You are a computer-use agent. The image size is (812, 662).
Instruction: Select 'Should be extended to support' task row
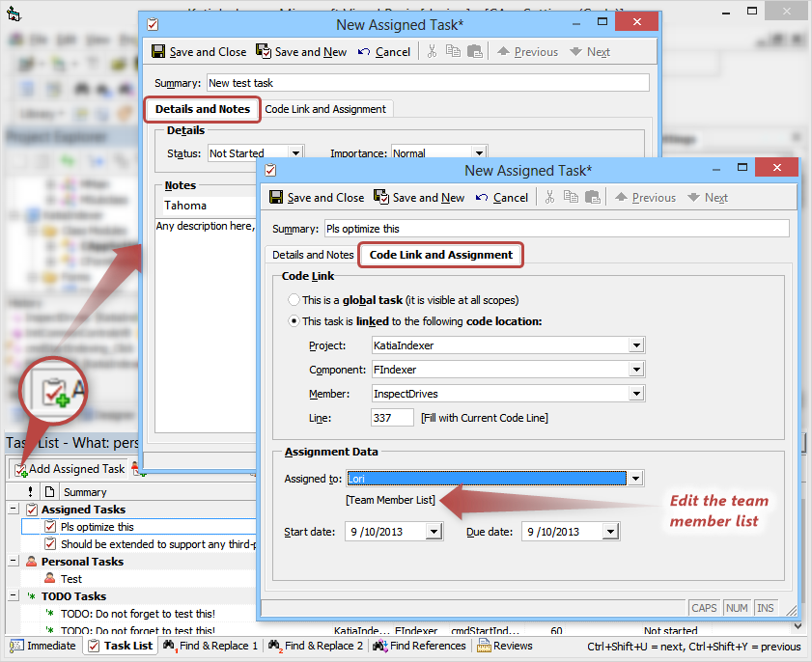pos(139,544)
